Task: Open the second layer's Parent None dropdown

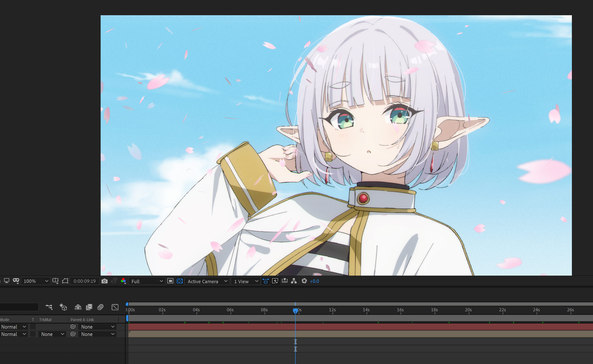Action: (97, 334)
